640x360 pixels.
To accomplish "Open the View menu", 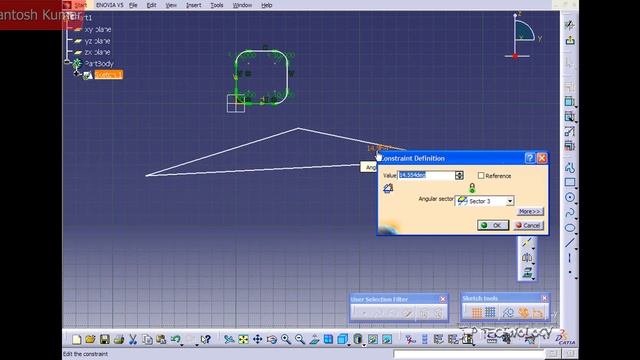I will coord(171,5).
